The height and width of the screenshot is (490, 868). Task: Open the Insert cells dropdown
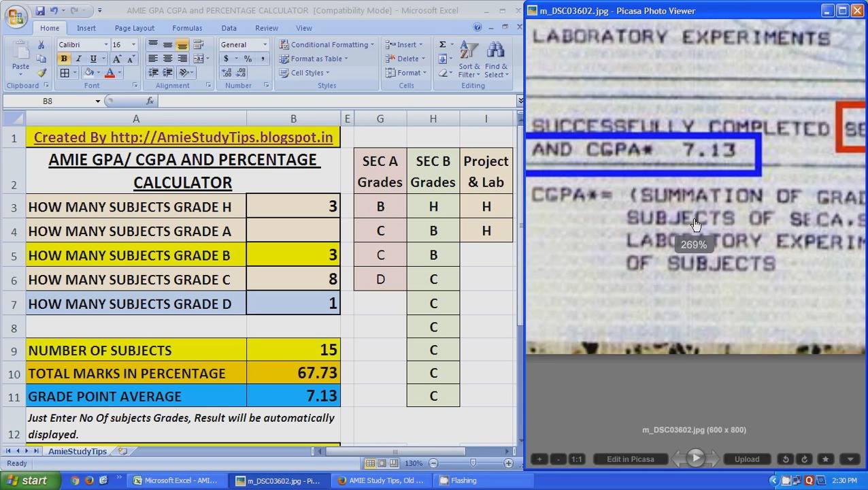(405, 45)
